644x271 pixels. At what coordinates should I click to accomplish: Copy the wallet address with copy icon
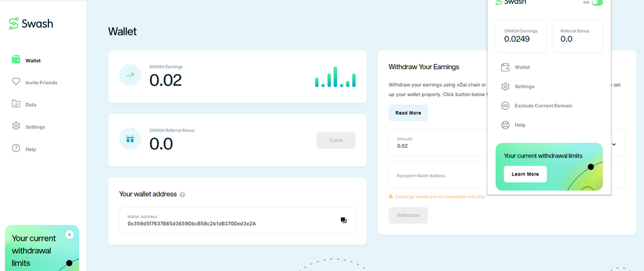coord(344,221)
